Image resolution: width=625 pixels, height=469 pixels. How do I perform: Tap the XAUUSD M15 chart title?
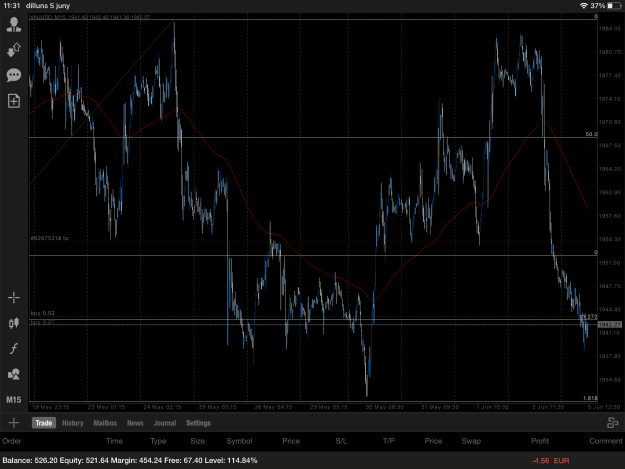(x=90, y=17)
